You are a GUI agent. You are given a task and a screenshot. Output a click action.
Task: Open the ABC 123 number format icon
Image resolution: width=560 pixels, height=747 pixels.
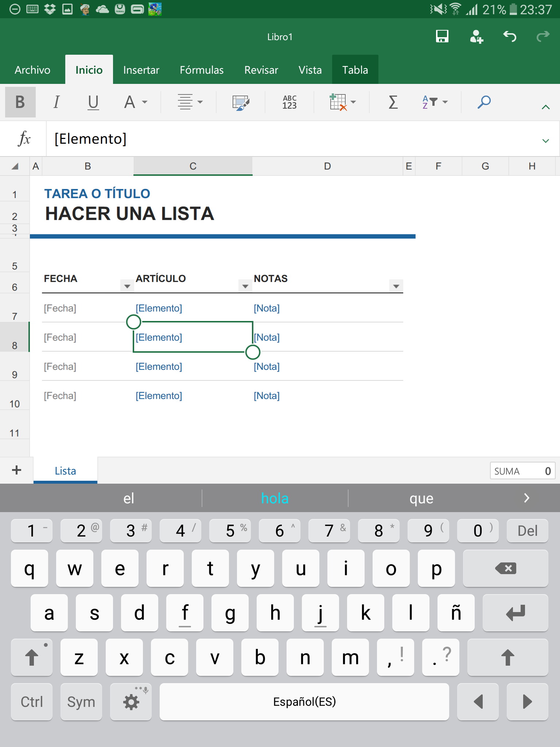coord(289,102)
